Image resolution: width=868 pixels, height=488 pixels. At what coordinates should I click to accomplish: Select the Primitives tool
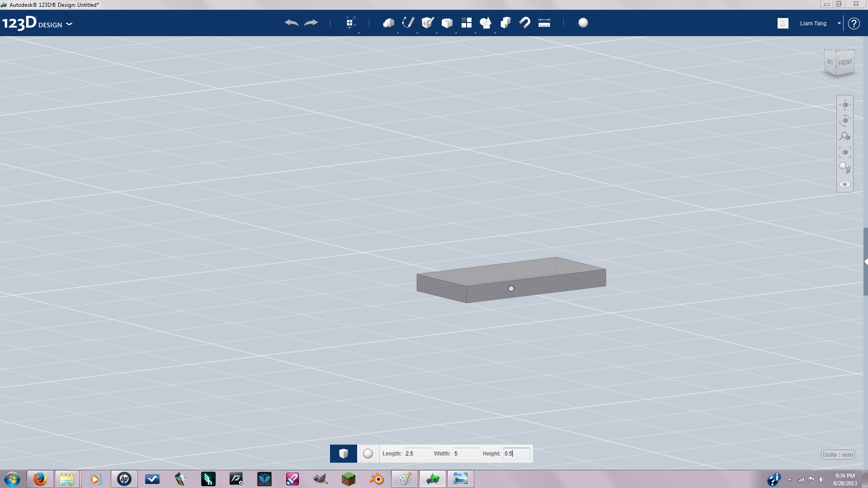(x=388, y=23)
